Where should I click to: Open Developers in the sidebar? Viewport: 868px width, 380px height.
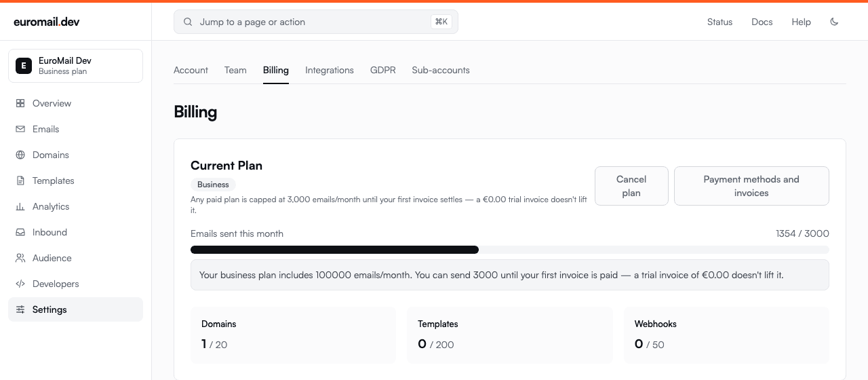tap(75, 284)
